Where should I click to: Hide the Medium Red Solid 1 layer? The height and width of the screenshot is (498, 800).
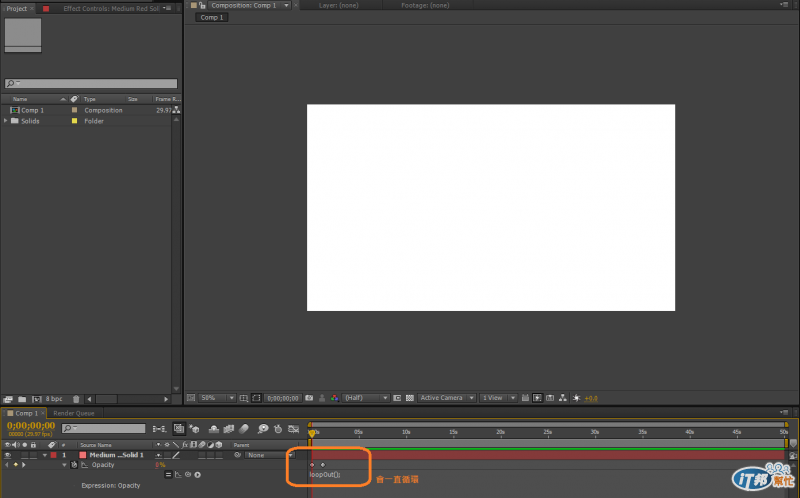7,455
